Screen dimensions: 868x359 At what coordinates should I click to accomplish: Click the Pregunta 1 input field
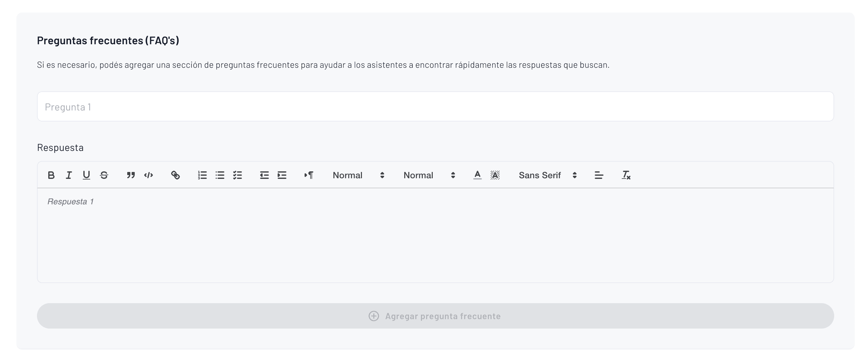point(434,106)
